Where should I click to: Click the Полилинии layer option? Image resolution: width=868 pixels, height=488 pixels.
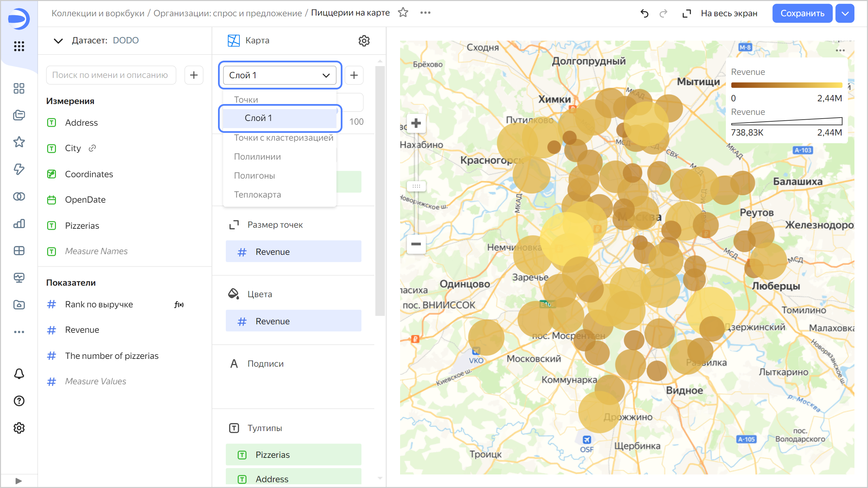tap(256, 156)
